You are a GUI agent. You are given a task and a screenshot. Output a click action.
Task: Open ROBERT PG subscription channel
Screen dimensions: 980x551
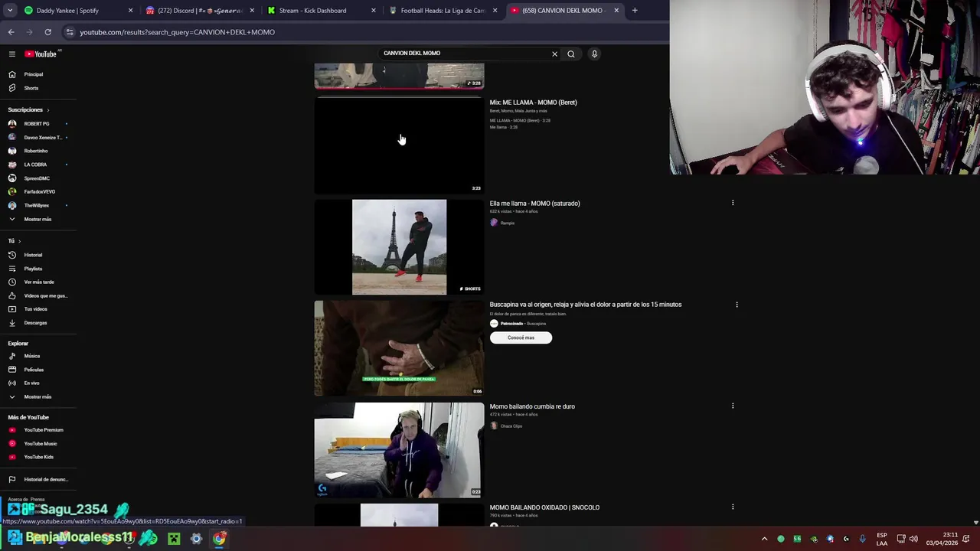pos(37,124)
